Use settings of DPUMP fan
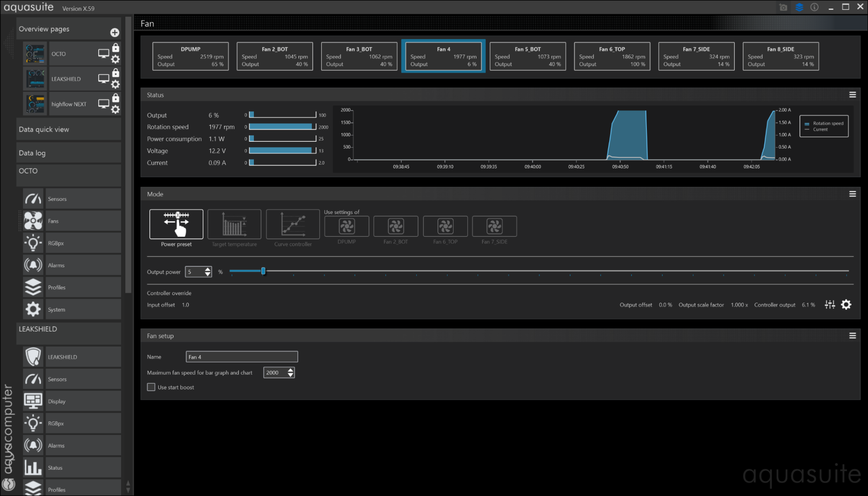 (x=346, y=226)
